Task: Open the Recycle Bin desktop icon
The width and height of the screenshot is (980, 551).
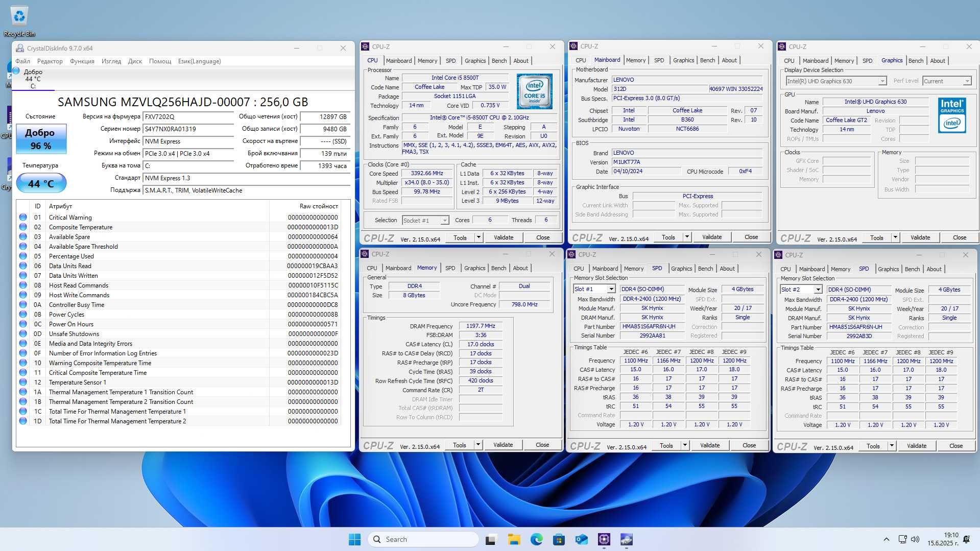Action: (19, 20)
